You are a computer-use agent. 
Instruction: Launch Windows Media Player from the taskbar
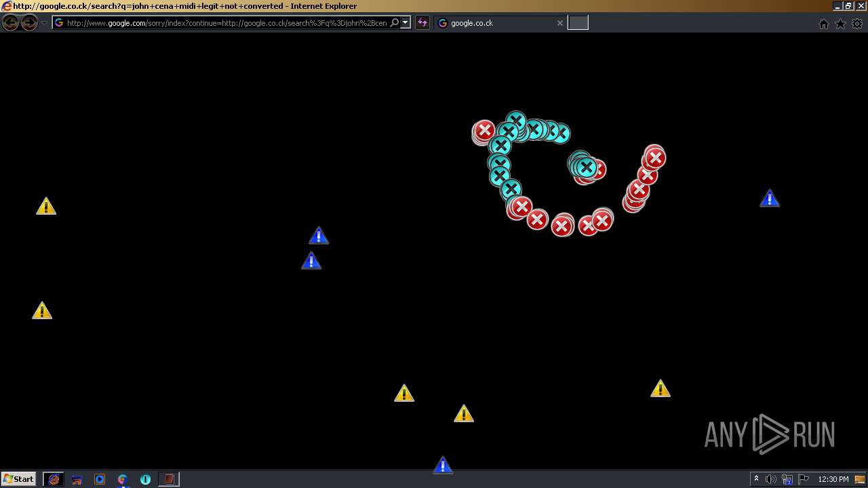(x=100, y=479)
